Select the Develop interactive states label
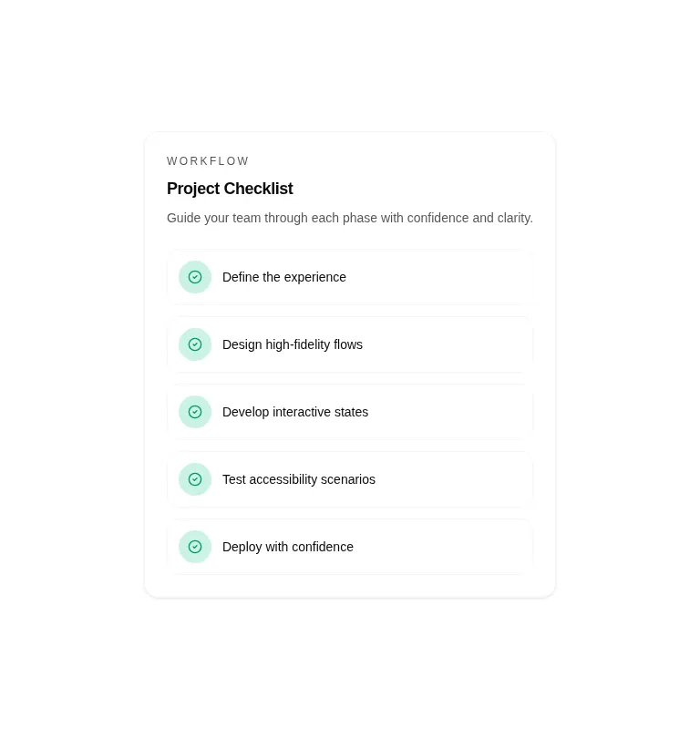Viewport: 700px width, 729px height. point(295,412)
